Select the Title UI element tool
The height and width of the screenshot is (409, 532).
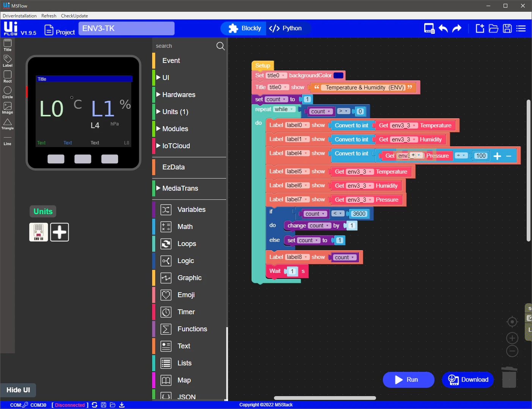(x=8, y=45)
